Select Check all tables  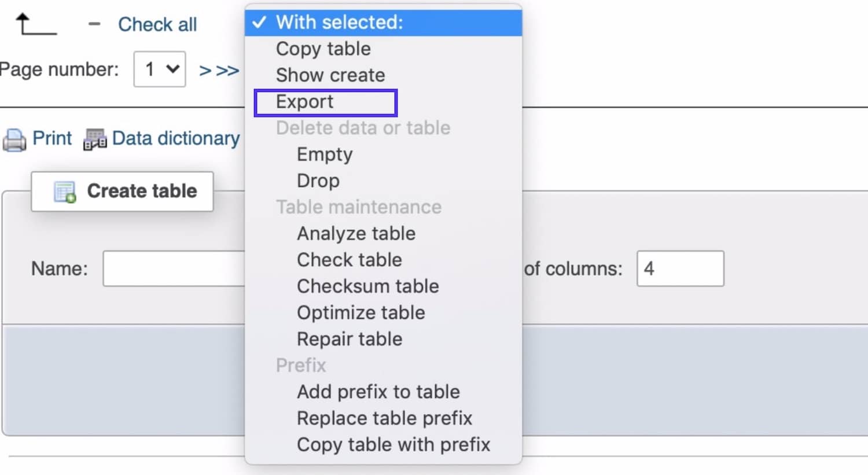(x=157, y=24)
